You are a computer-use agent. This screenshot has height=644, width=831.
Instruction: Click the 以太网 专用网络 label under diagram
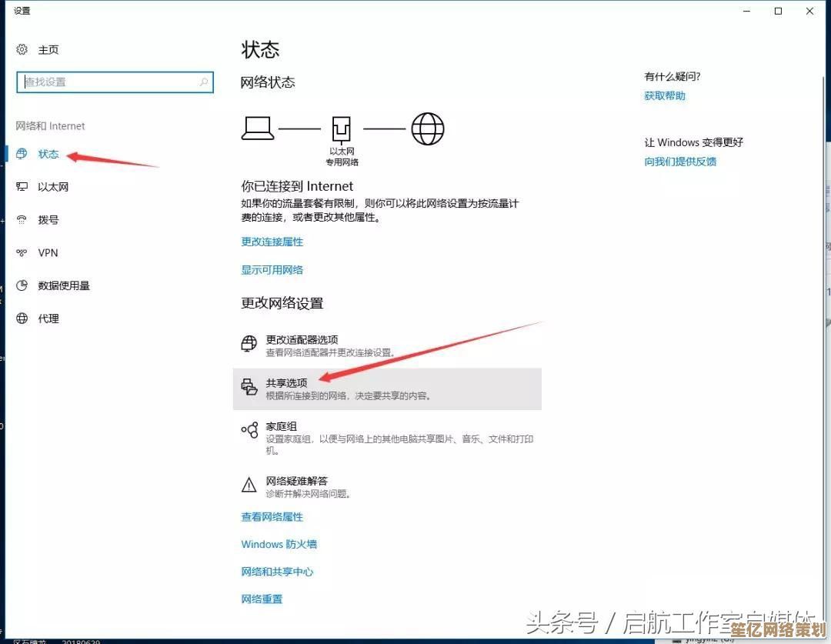342,157
